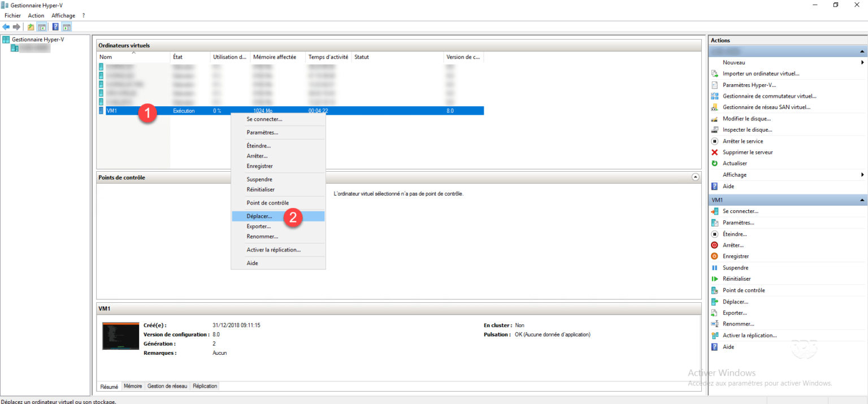
Task: Click Exporter in VM1 Actions pane
Action: coord(735,312)
